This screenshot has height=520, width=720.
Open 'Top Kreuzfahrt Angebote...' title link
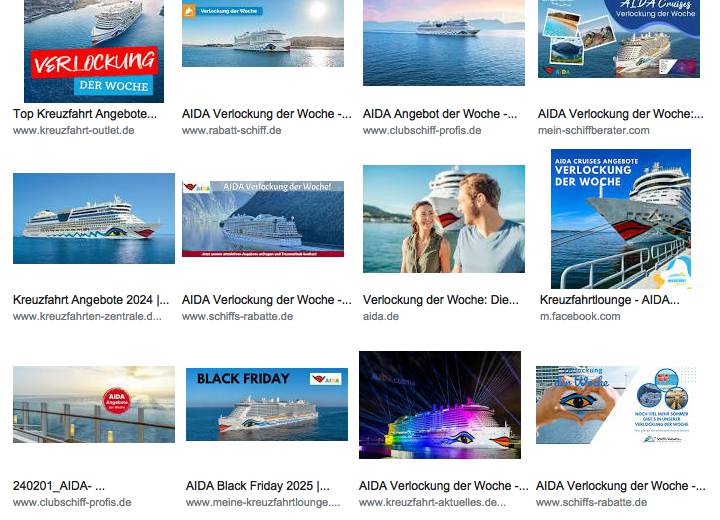[x=85, y=113]
